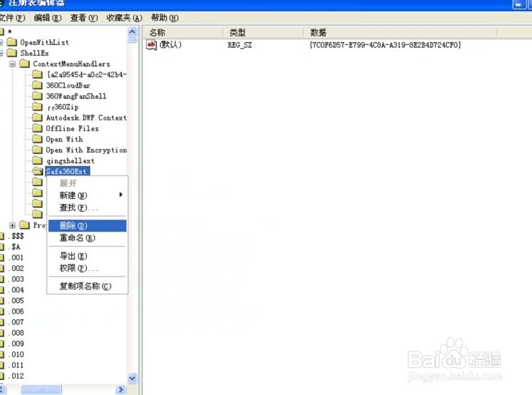
Task: Click the tree pane scroll down arrow
Action: (132, 378)
